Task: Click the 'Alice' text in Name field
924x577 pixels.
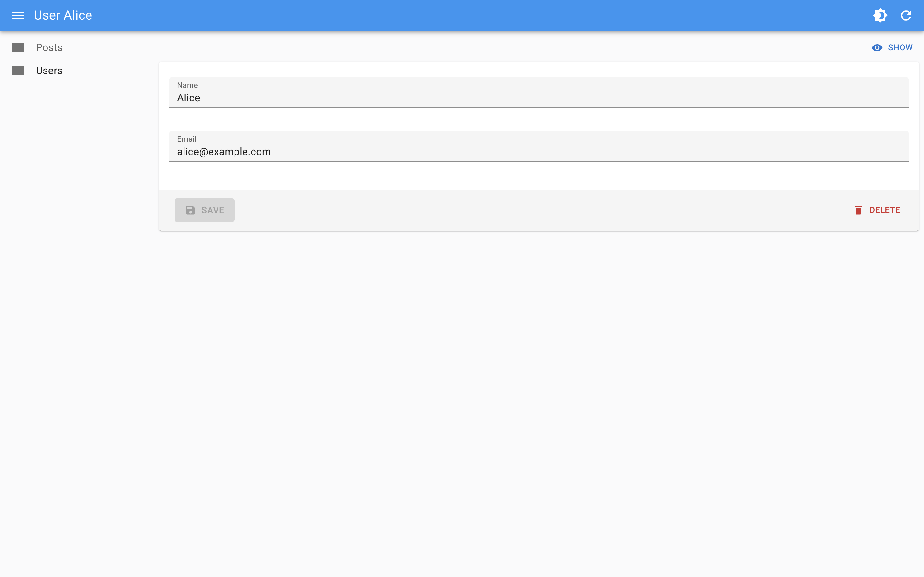Action: (x=188, y=98)
